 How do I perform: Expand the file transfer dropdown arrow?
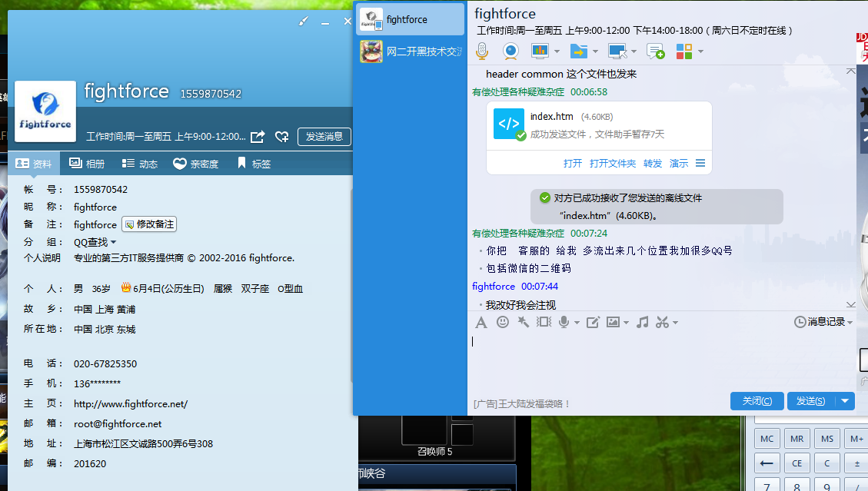pos(595,51)
